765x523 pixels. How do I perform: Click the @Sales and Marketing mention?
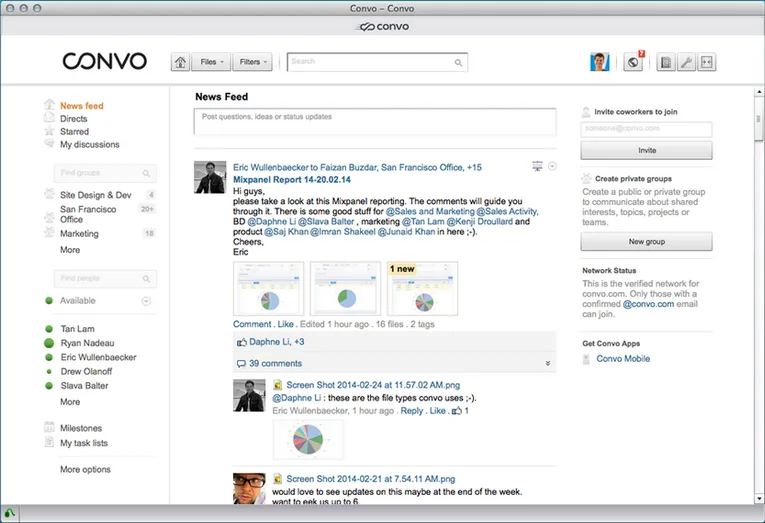click(x=430, y=211)
